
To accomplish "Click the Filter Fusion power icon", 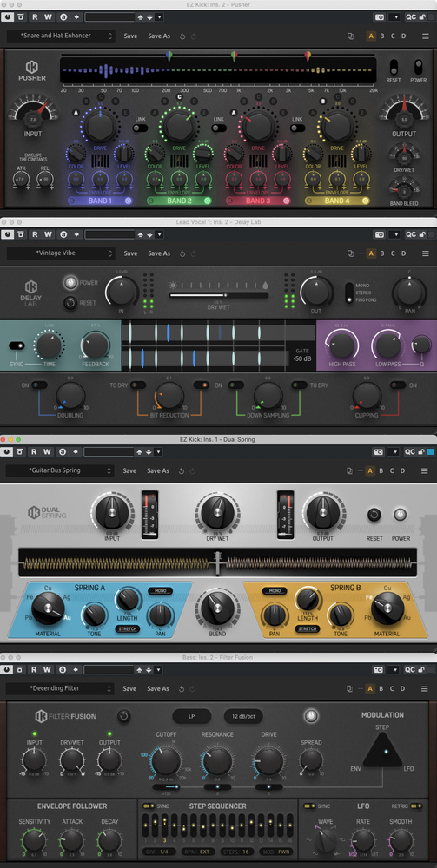I will 311,716.
